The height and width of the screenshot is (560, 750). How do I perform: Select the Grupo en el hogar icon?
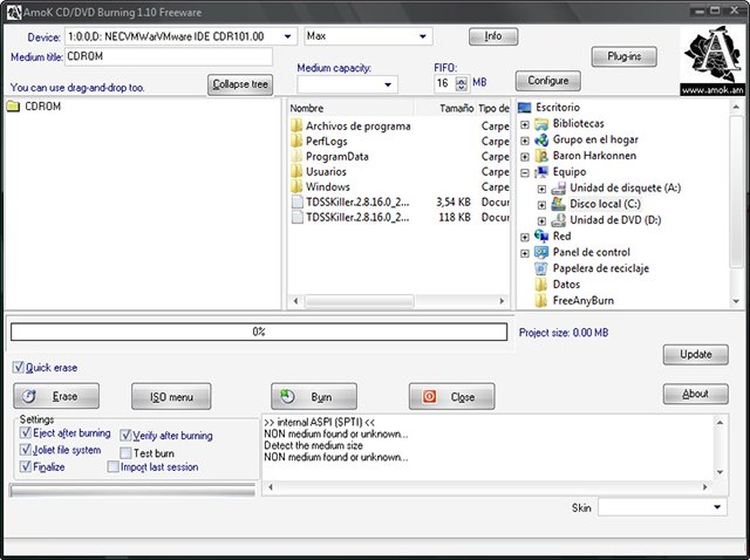pos(541,140)
